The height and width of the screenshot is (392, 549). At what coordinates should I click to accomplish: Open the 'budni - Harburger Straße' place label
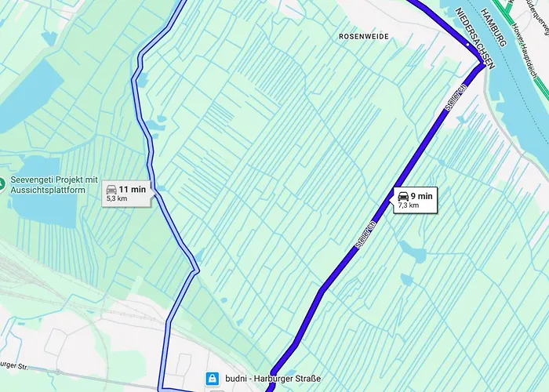click(273, 379)
